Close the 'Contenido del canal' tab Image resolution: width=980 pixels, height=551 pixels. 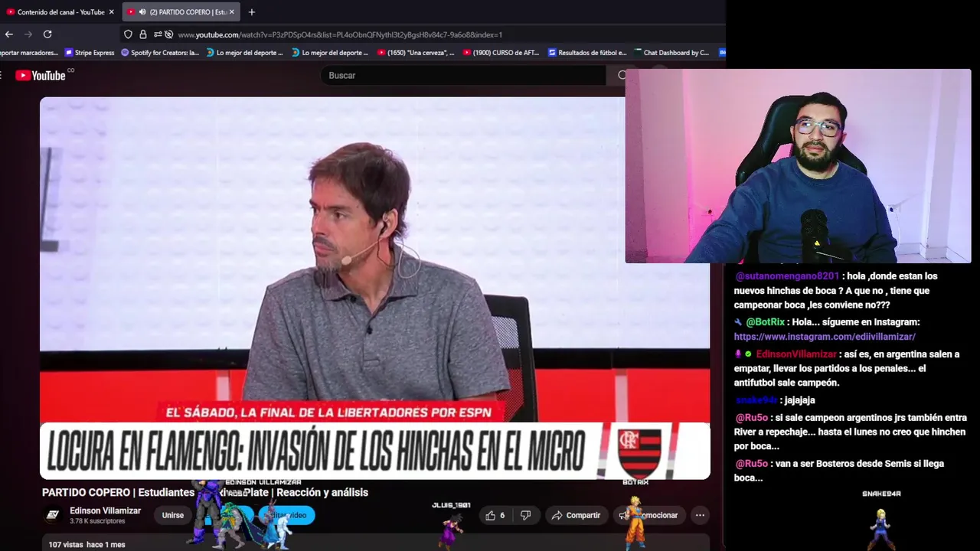click(x=111, y=11)
